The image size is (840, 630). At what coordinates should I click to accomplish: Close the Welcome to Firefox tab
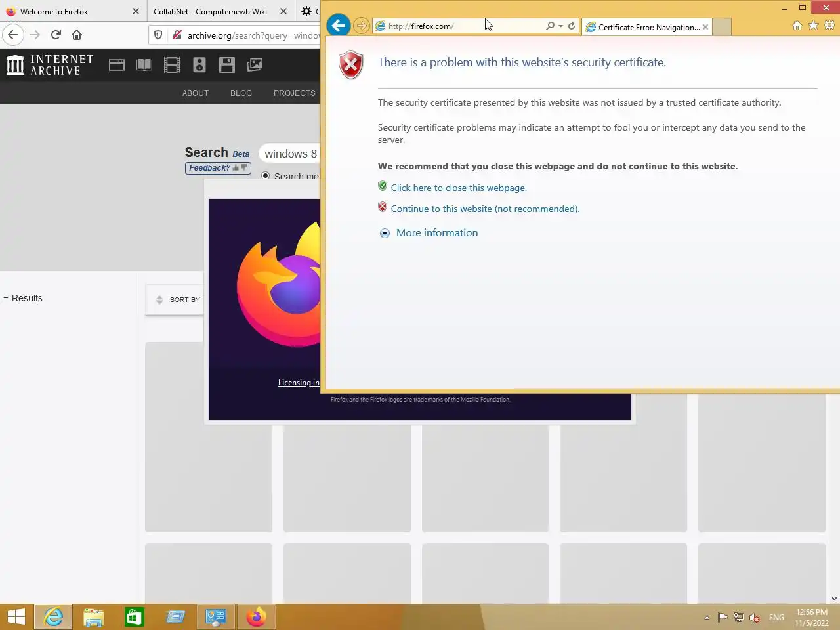tap(136, 11)
